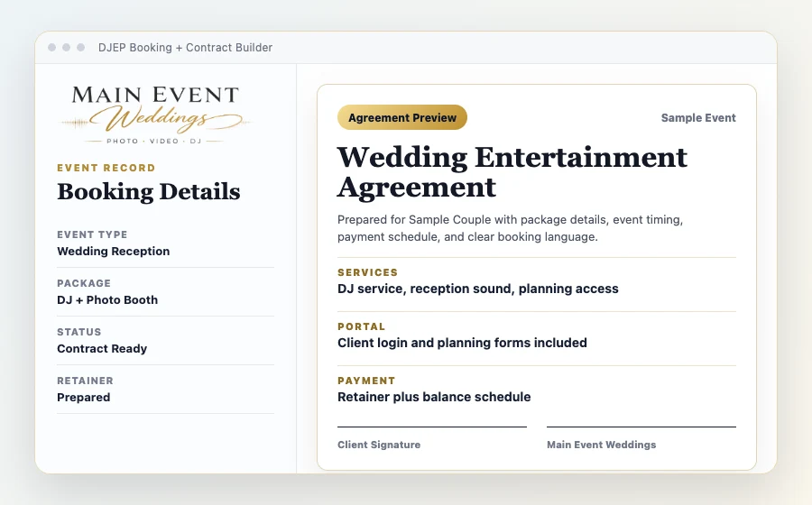Click the third window control dot
Image resolution: width=812 pixels, height=505 pixels.
pyautogui.click(x=81, y=48)
